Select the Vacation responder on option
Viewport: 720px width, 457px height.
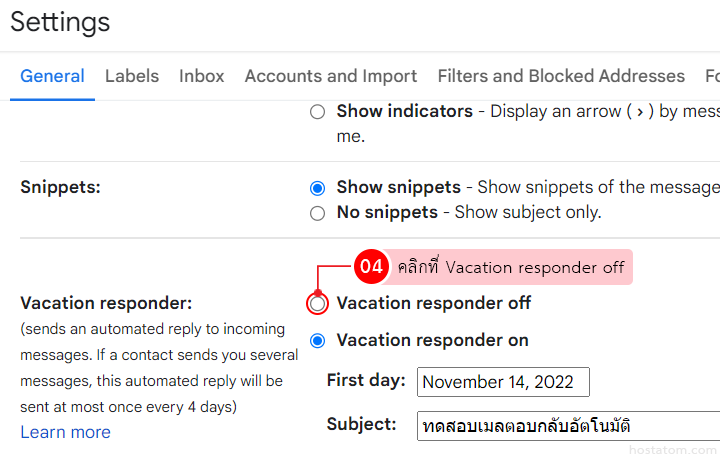[317, 340]
